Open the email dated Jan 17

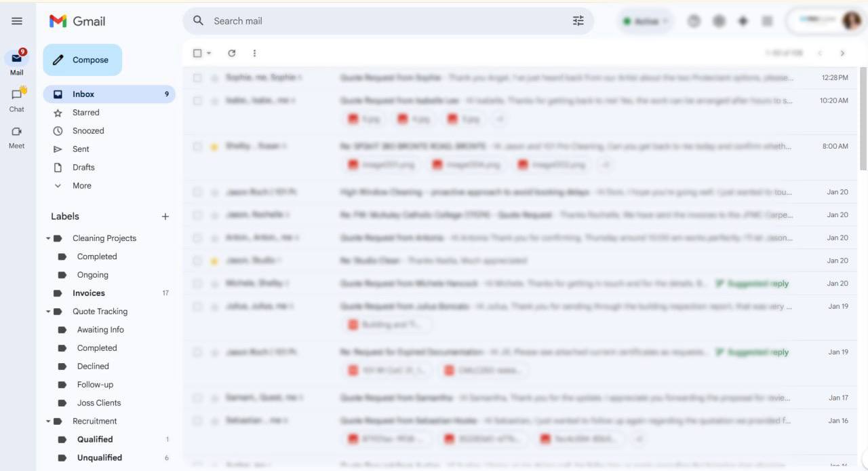(x=520, y=398)
